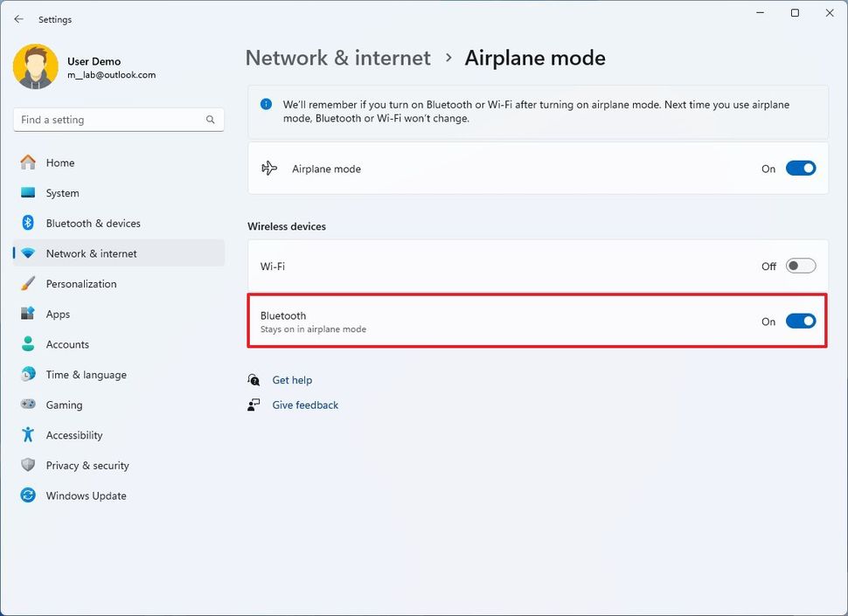Enable the Wi-Fi toggle

pos(801,266)
